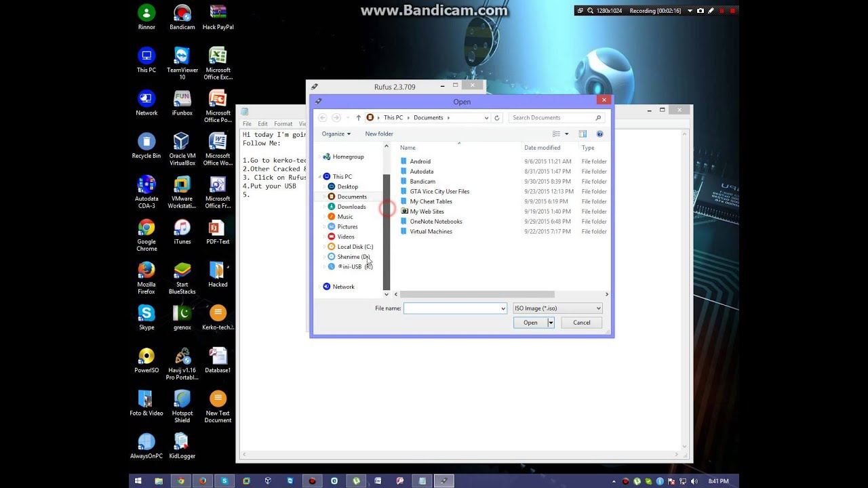Open VMware Workstation desktop icon
This screenshot has height=488, width=868.
(x=182, y=192)
